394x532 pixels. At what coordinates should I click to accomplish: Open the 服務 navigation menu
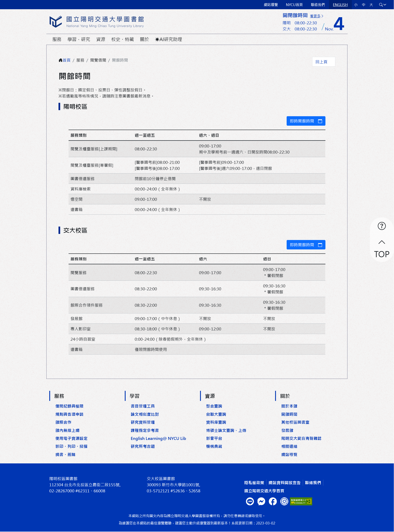coord(57,39)
